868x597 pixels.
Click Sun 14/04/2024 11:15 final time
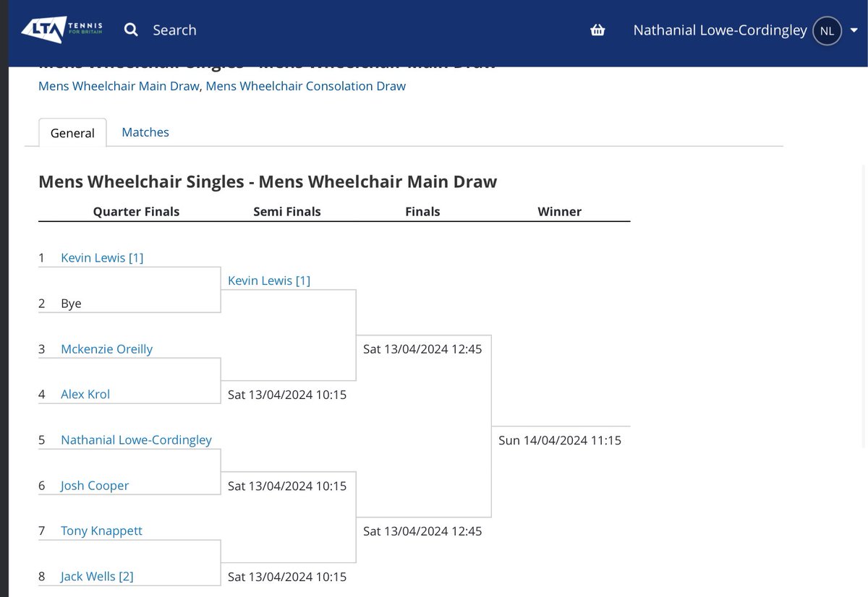(x=560, y=440)
